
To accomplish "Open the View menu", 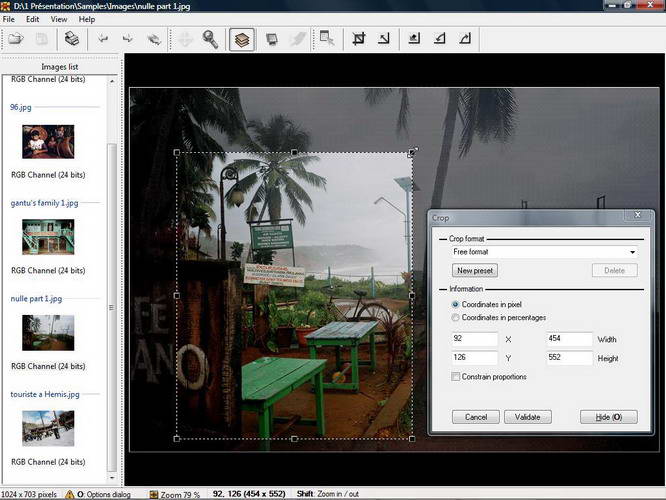I will [x=59, y=19].
